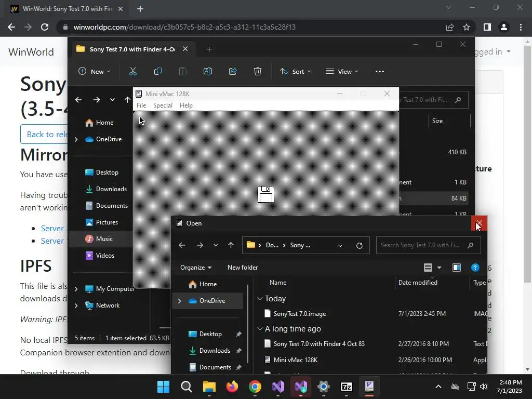Click the WinWorld site logo link
The width and height of the screenshot is (532, 399).
pyautogui.click(x=31, y=52)
